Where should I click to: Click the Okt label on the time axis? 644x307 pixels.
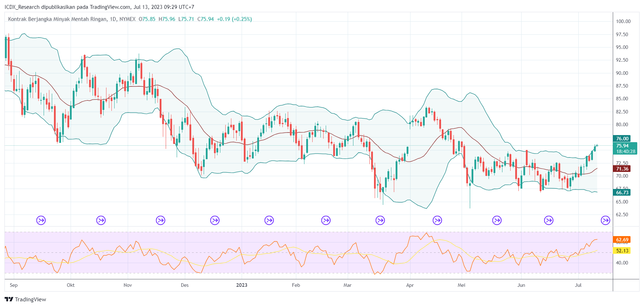click(71, 285)
